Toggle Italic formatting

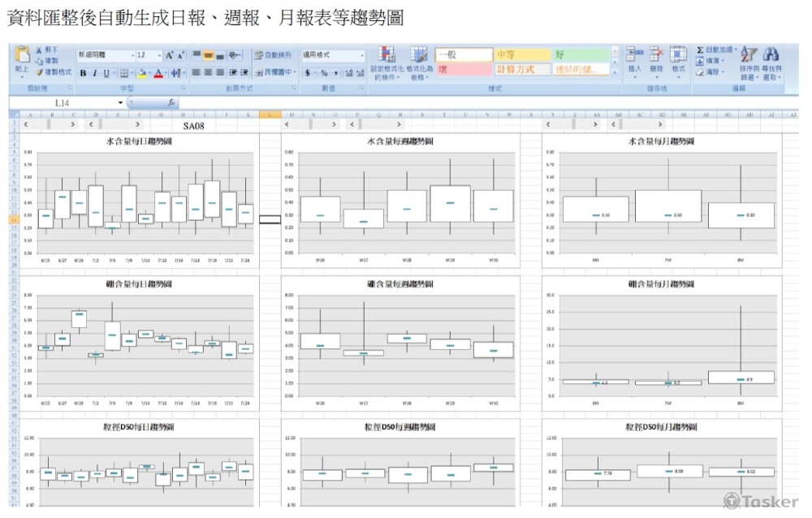[x=94, y=73]
